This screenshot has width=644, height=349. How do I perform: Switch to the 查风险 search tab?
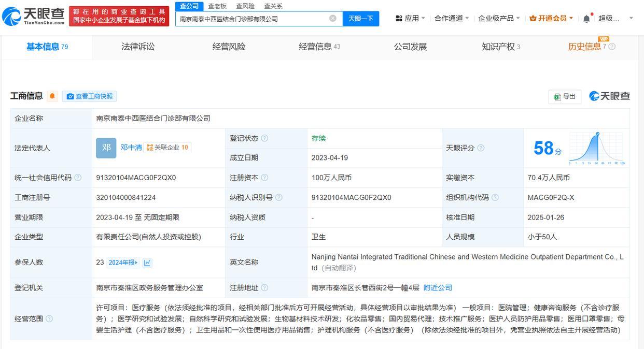pos(245,6)
